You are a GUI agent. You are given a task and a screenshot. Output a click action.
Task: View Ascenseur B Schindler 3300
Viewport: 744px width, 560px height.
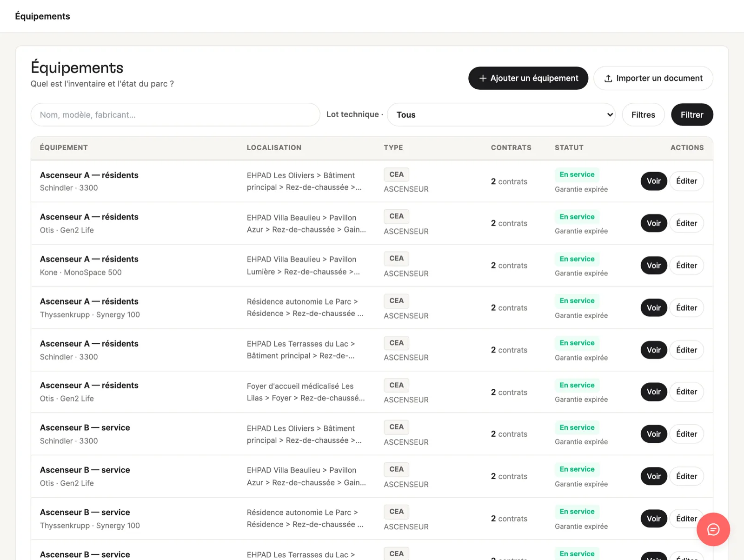pos(654,434)
